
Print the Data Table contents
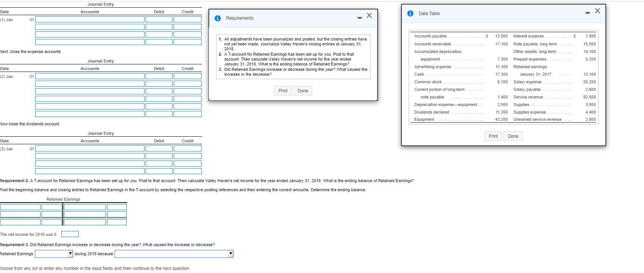click(x=493, y=136)
